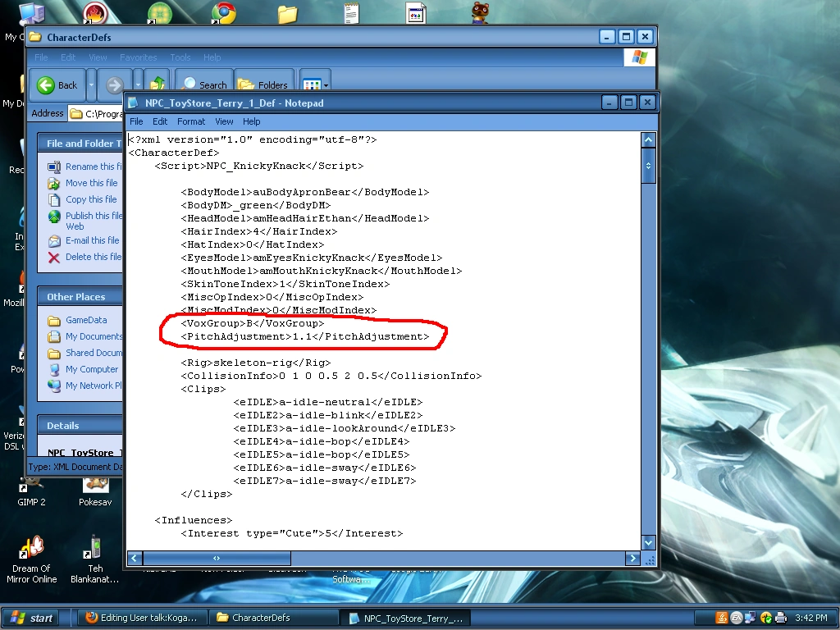Click 'Delete this file' task link
The height and width of the screenshot is (630, 840).
click(94, 257)
